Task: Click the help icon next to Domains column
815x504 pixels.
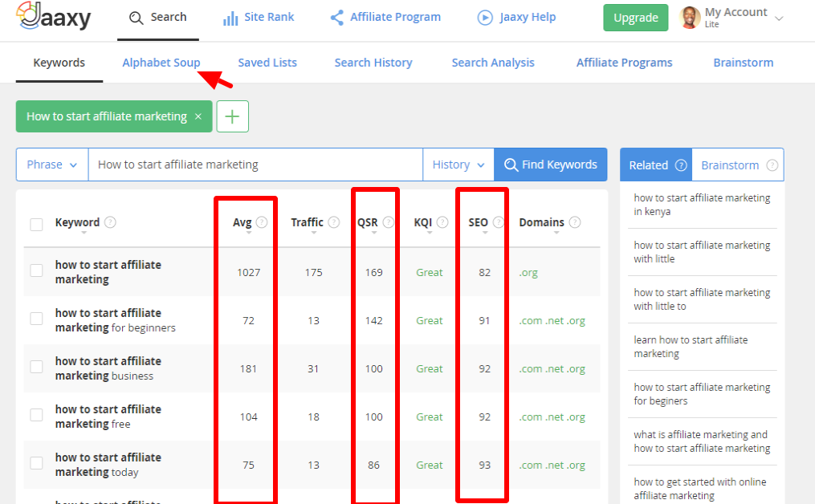Action: tap(574, 222)
